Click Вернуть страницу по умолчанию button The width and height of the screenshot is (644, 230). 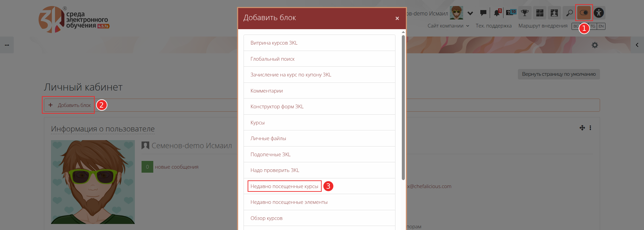click(558, 74)
